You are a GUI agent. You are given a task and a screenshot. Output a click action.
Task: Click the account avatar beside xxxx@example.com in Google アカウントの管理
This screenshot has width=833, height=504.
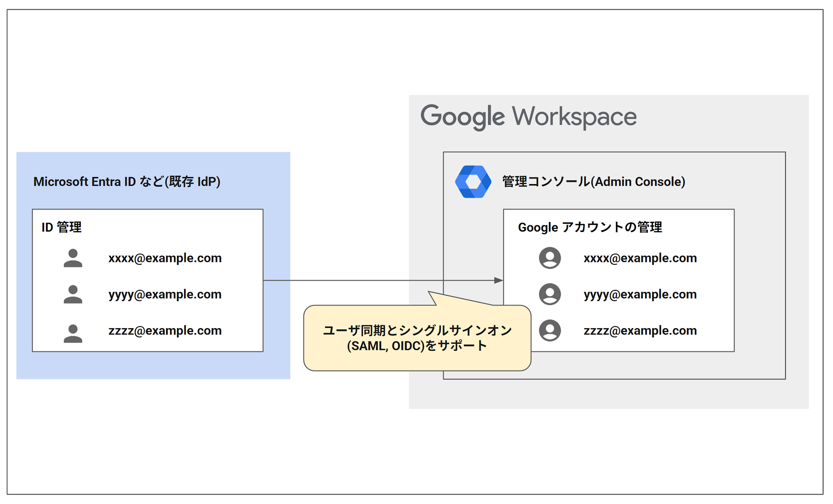(550, 258)
